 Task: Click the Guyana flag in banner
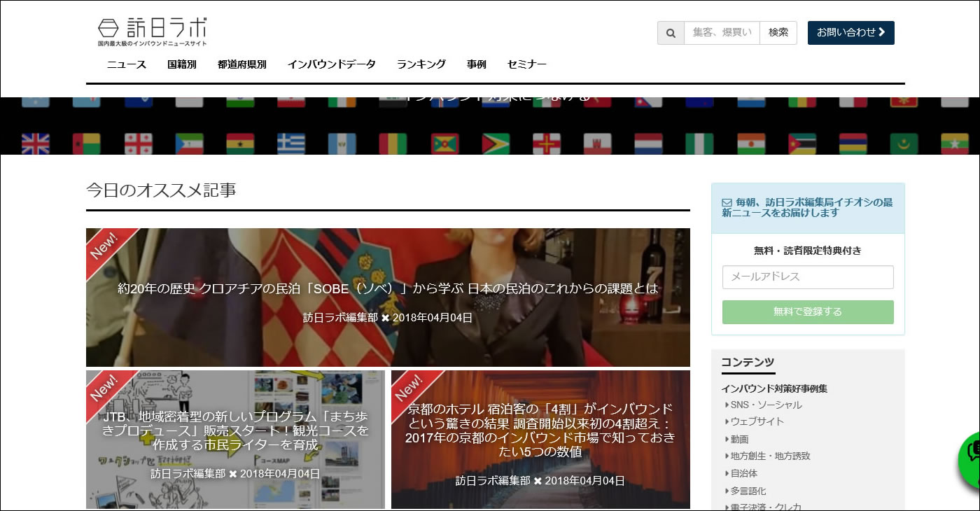tap(495, 143)
